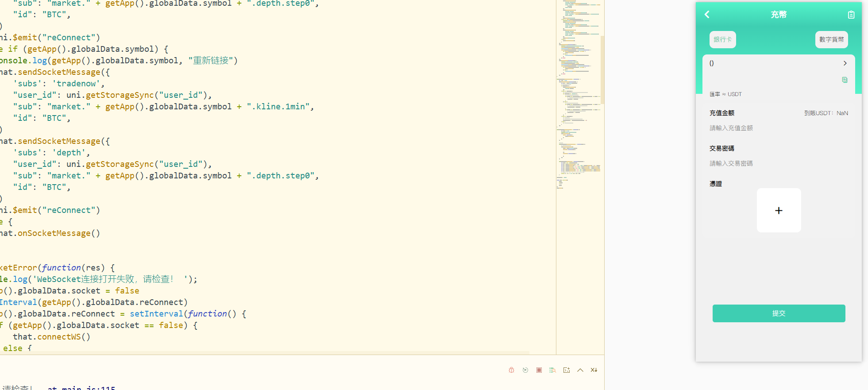Expand the currency selector right chevron
Viewport: 868px width, 390px height.
845,63
